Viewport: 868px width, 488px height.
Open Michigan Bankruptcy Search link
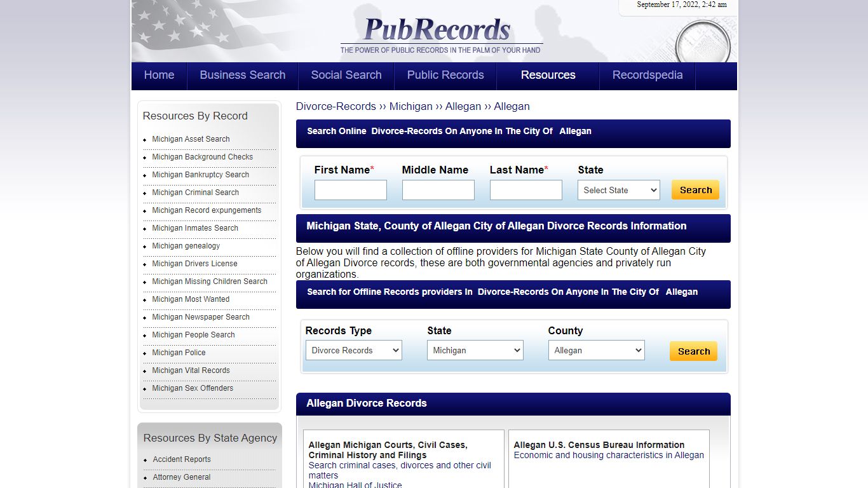[x=200, y=175]
